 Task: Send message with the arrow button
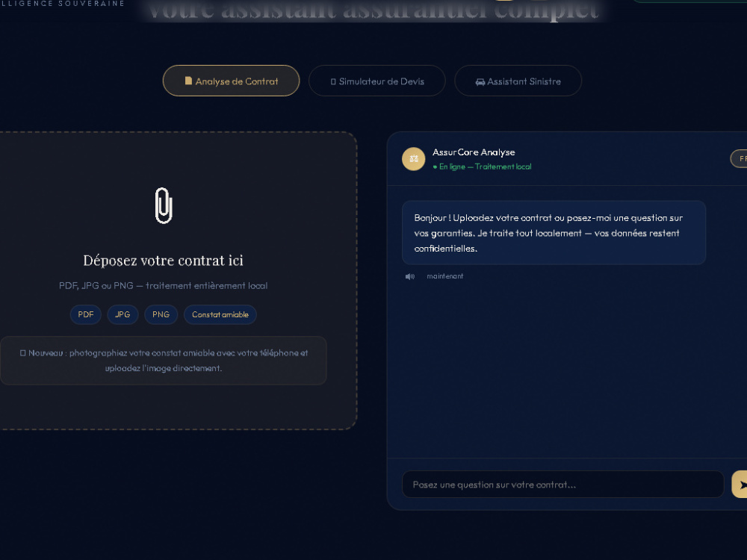click(740, 485)
